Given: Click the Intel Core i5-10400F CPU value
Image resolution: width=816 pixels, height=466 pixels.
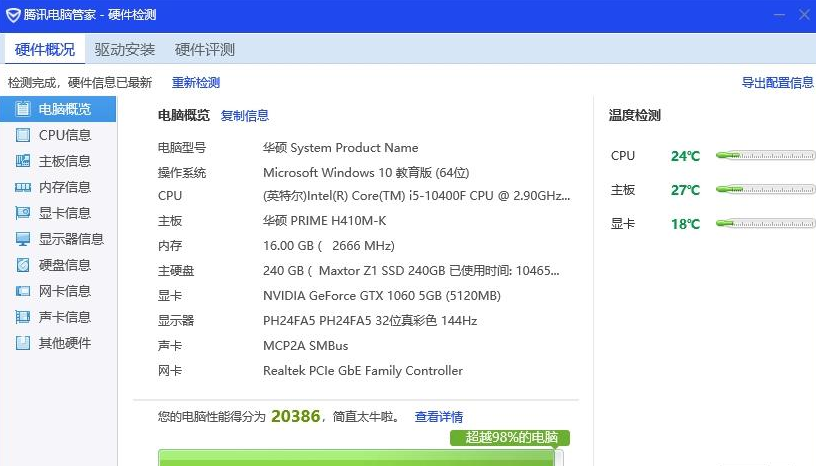Looking at the screenshot, I should (416, 196).
